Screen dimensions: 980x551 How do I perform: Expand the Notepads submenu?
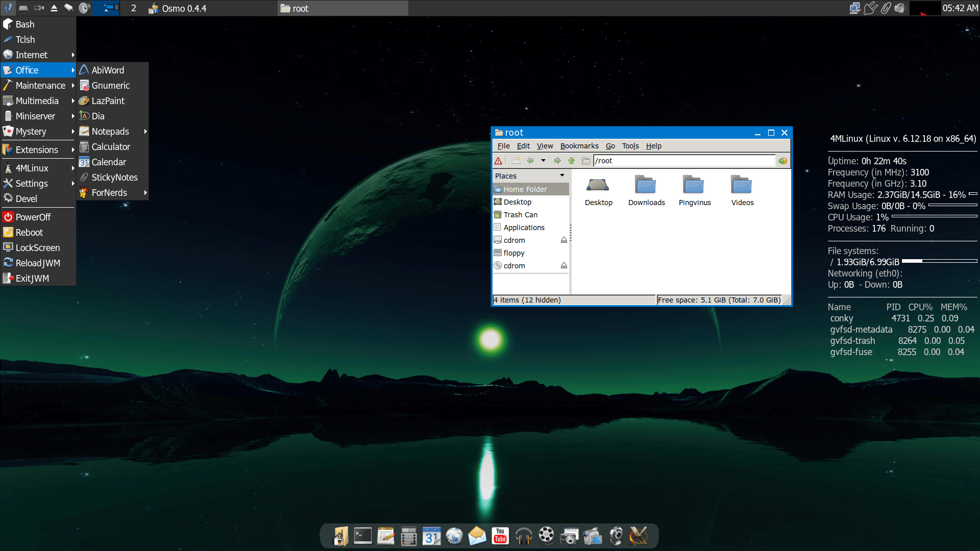coord(113,131)
